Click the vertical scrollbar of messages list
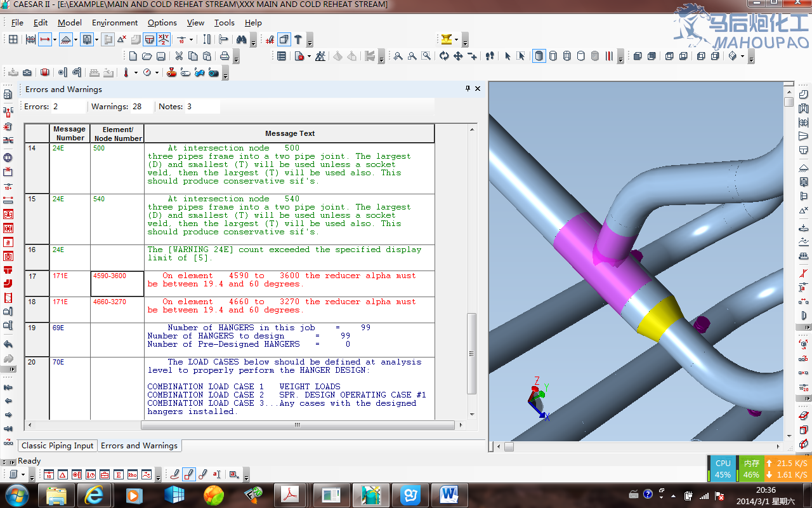Screen dimensions: 812x508 pos(471,353)
